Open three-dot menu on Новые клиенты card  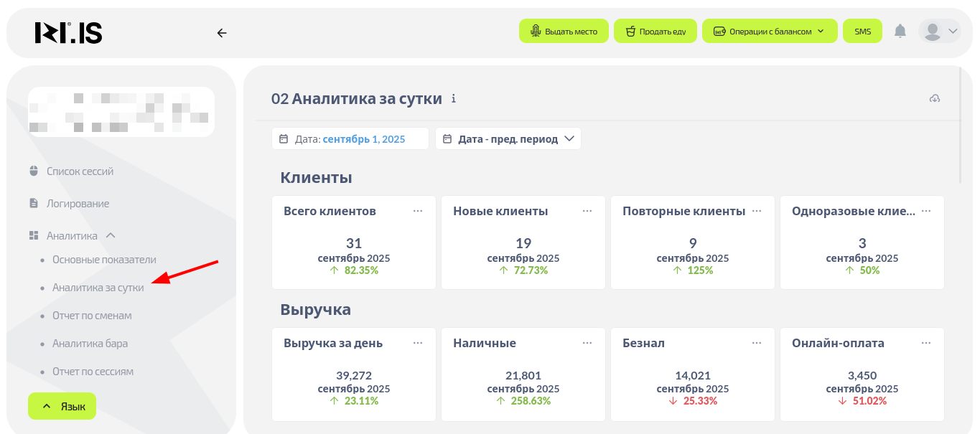click(x=587, y=211)
